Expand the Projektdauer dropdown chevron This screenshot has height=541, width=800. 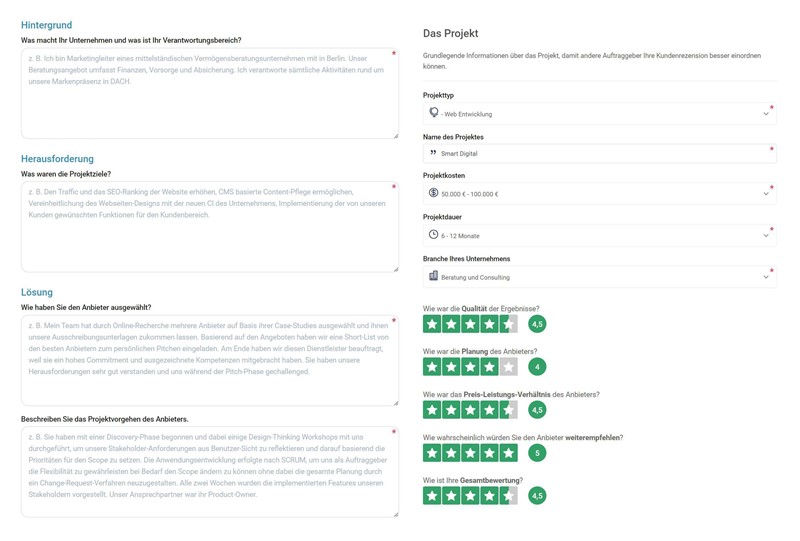click(766, 236)
